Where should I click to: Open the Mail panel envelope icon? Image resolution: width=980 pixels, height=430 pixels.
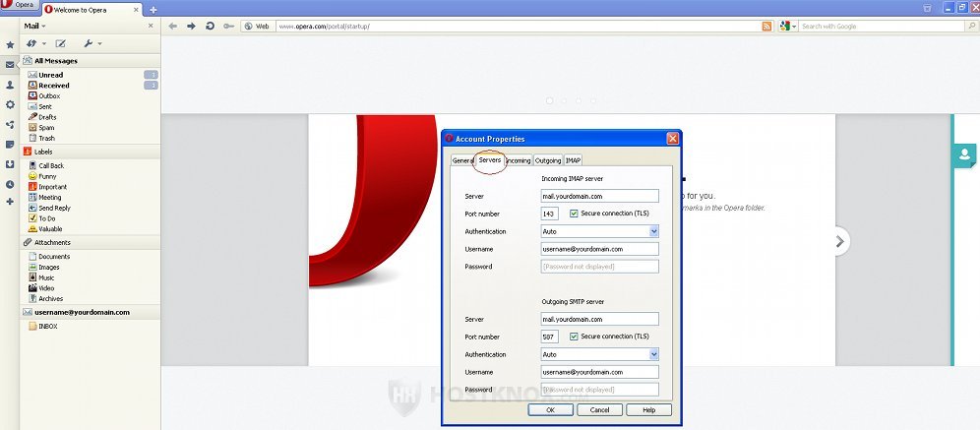click(10, 64)
